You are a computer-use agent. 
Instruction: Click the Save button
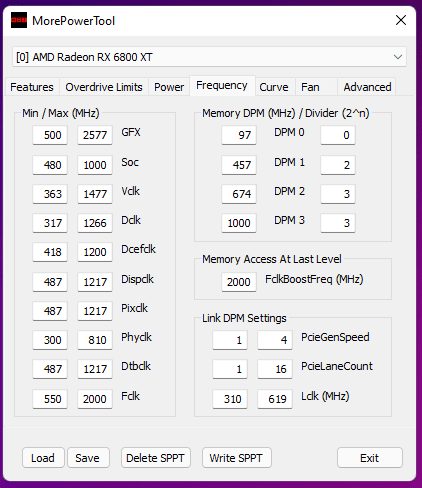pos(88,458)
